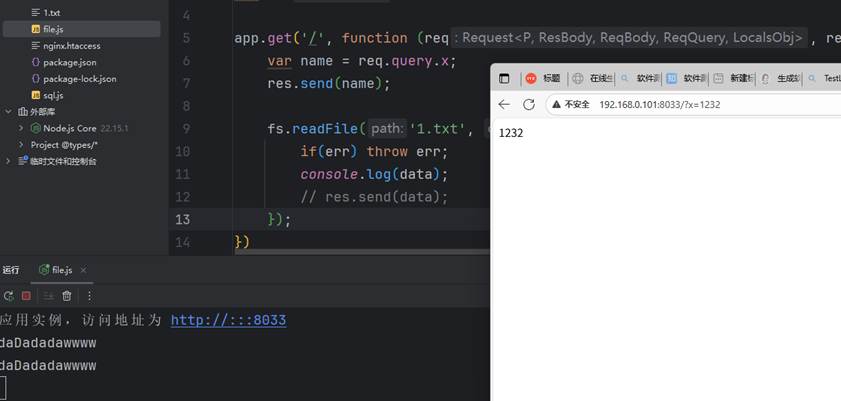Switch to the 标题 browser tab

point(543,78)
